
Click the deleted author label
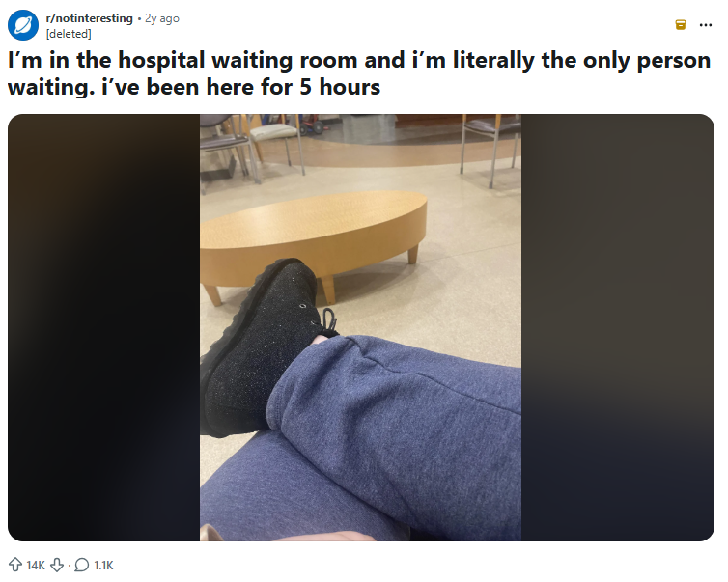tap(69, 34)
